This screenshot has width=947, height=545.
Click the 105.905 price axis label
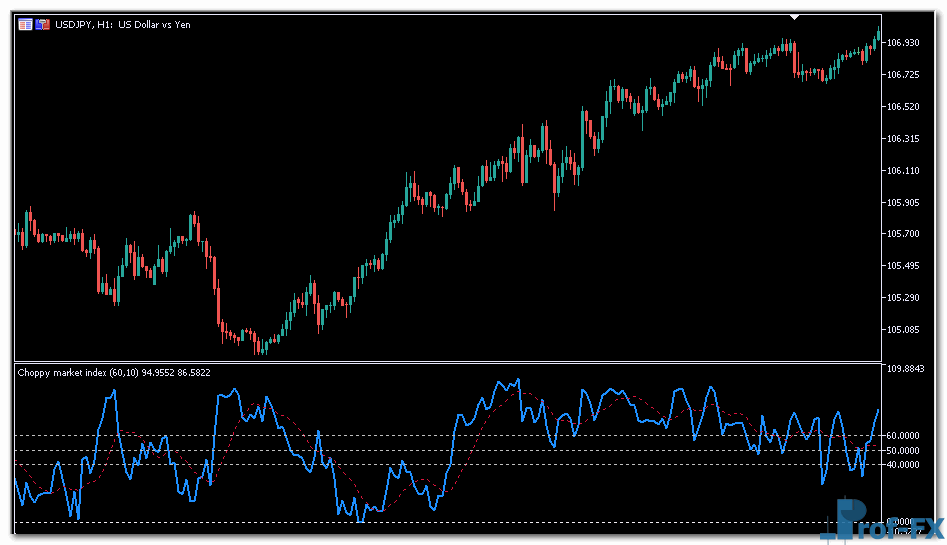click(902, 203)
